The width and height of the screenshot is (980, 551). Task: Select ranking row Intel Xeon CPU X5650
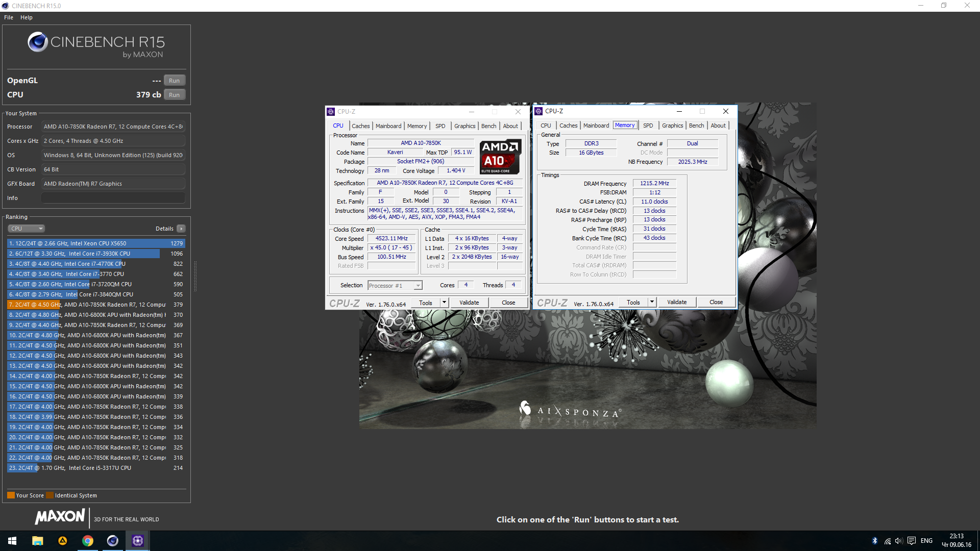(96, 243)
